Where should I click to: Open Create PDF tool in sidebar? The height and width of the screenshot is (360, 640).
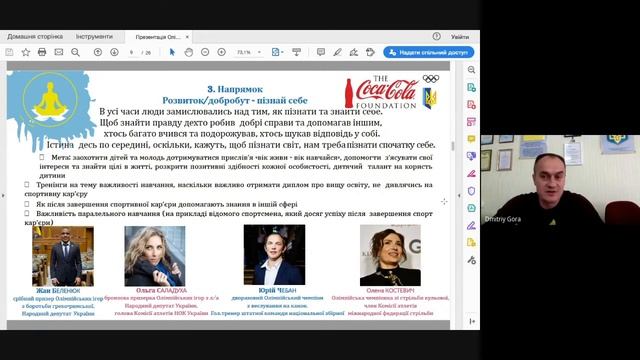coord(471,104)
